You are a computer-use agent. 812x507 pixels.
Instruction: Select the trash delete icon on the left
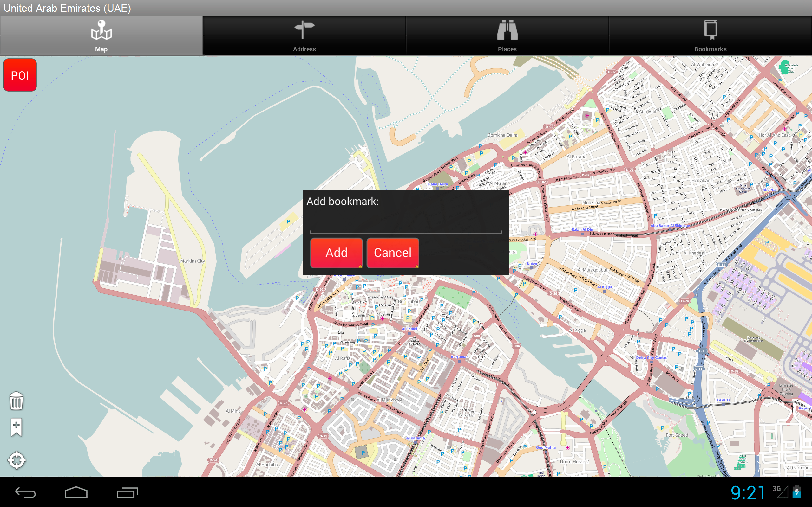(16, 401)
